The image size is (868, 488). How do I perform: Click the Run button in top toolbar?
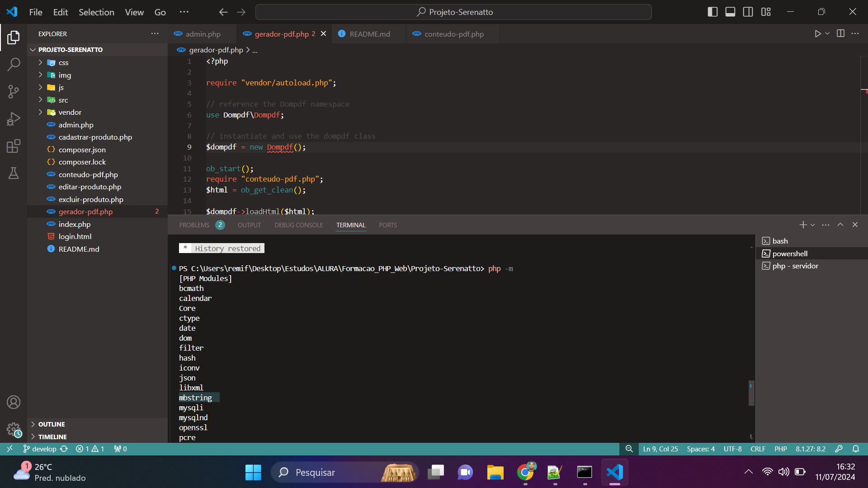[817, 34]
